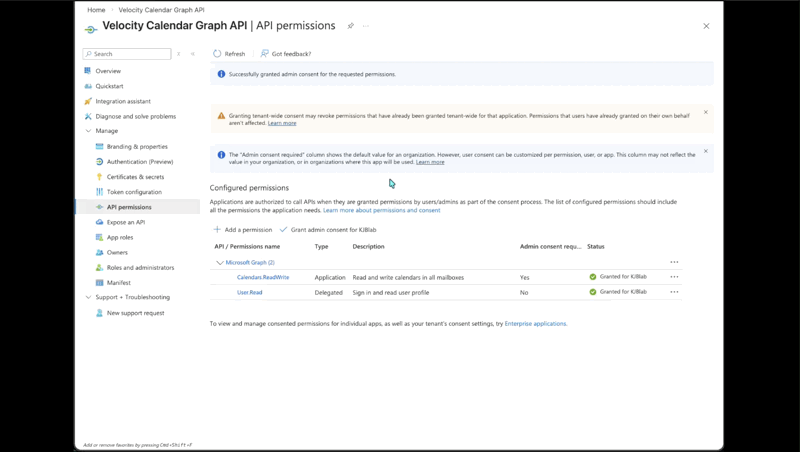Click the Description column header
Image resolution: width=800 pixels, height=452 pixels.
click(368, 246)
